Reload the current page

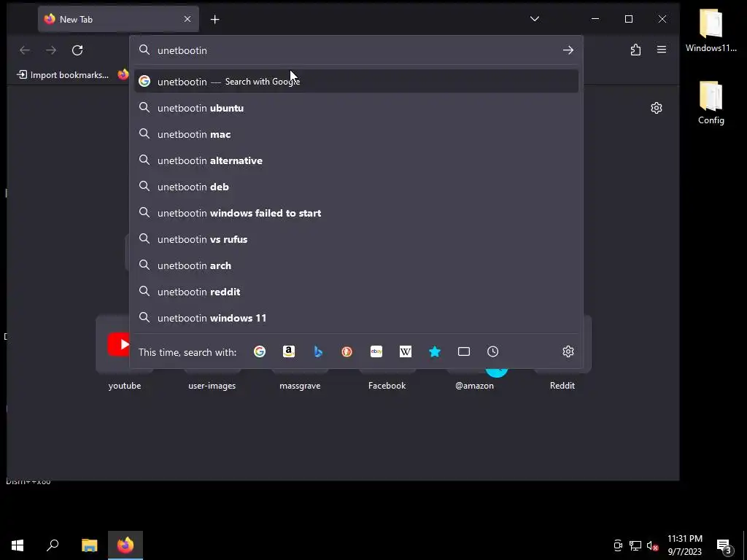point(77,50)
